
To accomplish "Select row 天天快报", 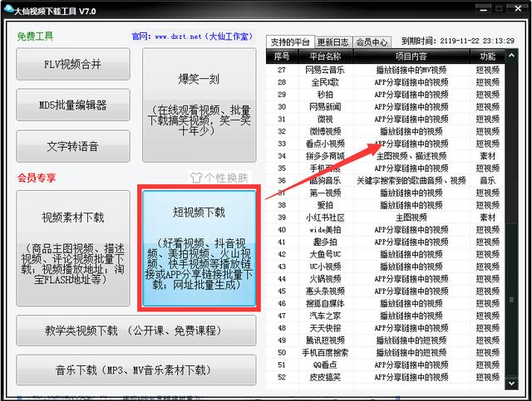I will [385, 328].
